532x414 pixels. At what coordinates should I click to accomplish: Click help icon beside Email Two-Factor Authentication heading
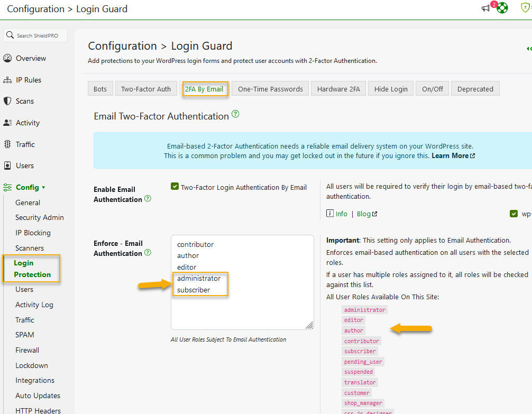click(235, 114)
